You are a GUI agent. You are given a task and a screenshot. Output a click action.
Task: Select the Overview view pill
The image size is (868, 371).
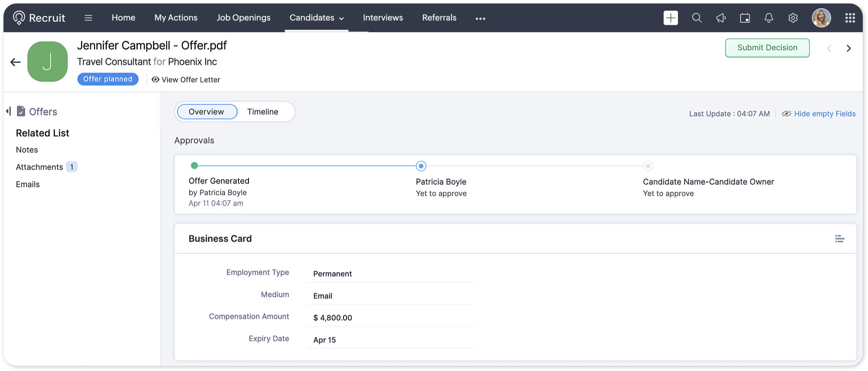click(x=207, y=112)
